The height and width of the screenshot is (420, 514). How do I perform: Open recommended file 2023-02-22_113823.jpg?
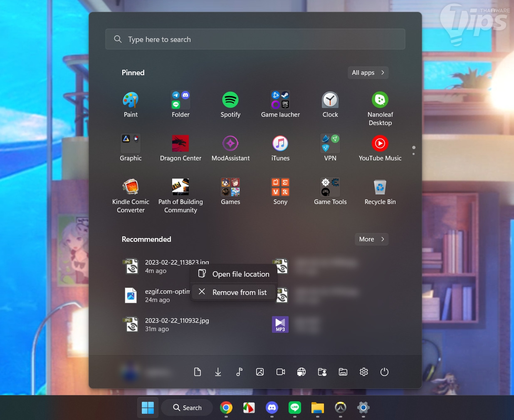click(166, 266)
